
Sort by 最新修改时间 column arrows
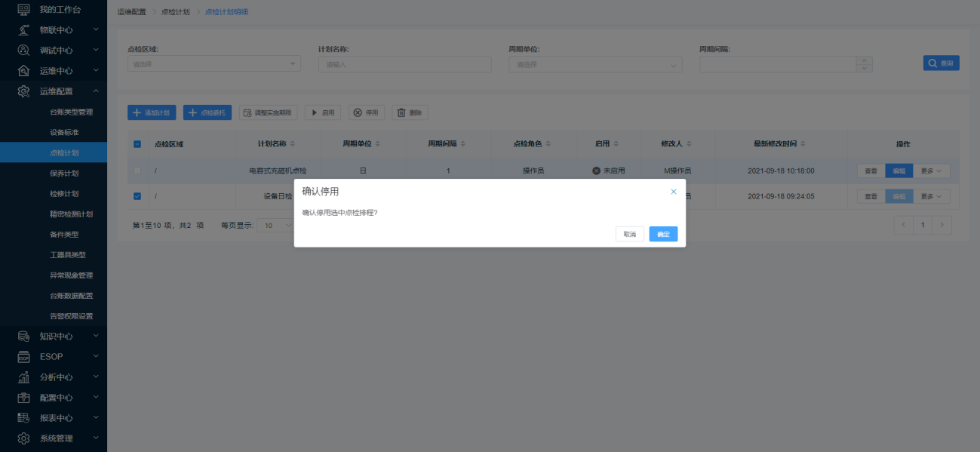pyautogui.click(x=803, y=144)
